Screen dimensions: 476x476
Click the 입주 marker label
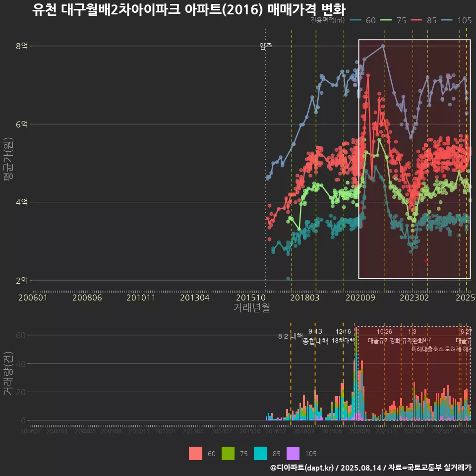tap(266, 46)
